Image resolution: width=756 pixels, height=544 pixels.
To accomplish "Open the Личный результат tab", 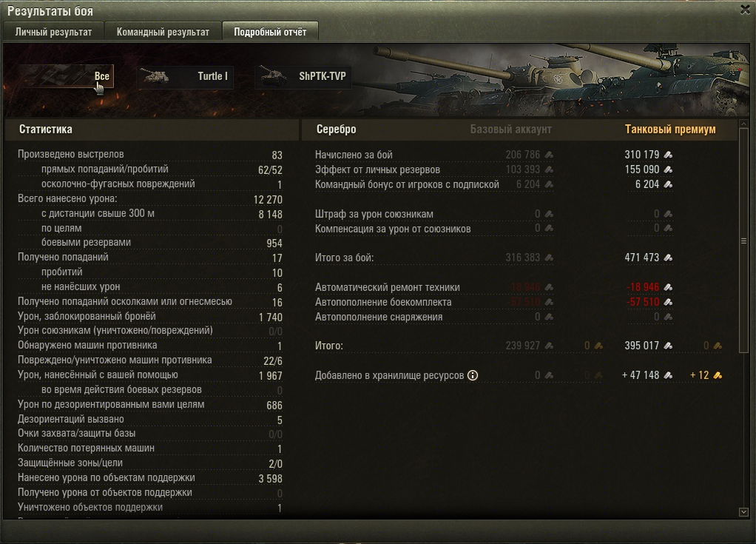I will click(x=53, y=32).
